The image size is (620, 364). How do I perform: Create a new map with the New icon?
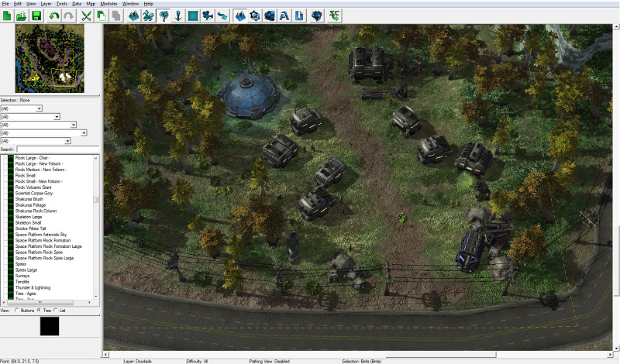click(x=7, y=15)
